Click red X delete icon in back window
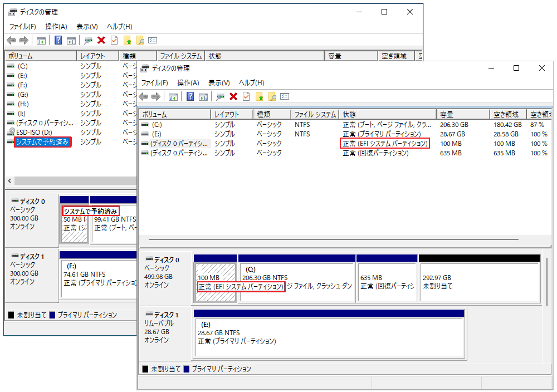Image resolution: width=557 pixels, height=392 pixels. 101,41
